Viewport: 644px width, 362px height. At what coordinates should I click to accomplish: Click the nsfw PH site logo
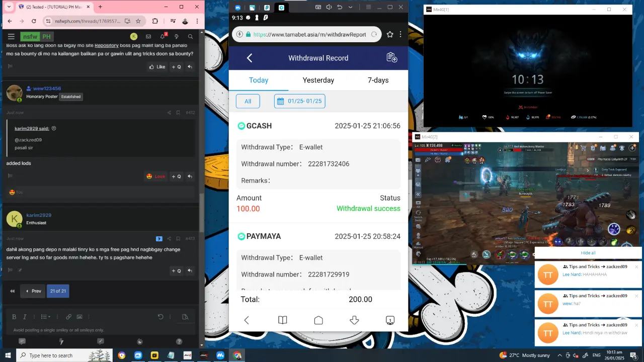pyautogui.click(x=37, y=37)
